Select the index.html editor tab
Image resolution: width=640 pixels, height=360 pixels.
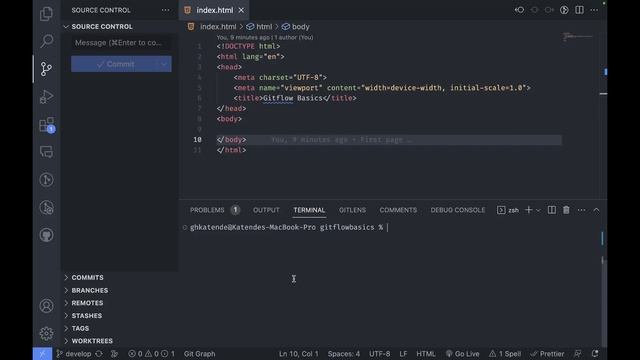click(214, 10)
